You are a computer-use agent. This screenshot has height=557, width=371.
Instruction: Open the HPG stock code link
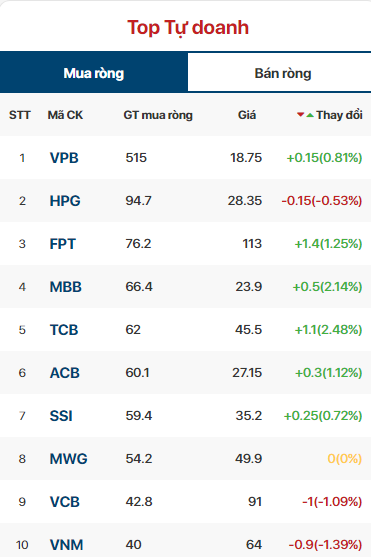pyautogui.click(x=65, y=201)
